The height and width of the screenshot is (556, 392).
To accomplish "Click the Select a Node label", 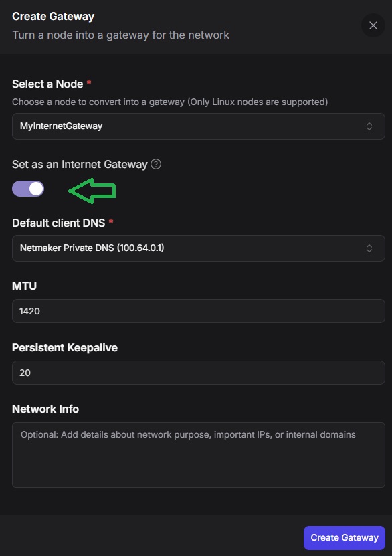I will [x=47, y=84].
